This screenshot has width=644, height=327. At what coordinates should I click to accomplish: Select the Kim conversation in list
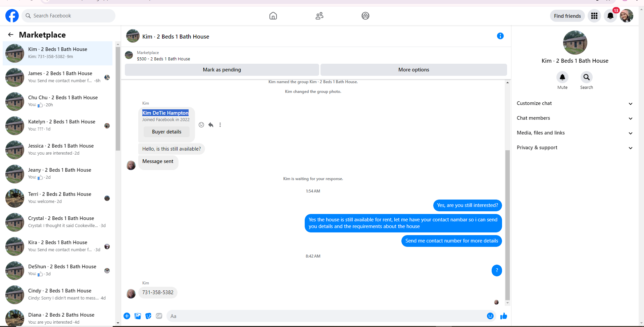coord(58,53)
